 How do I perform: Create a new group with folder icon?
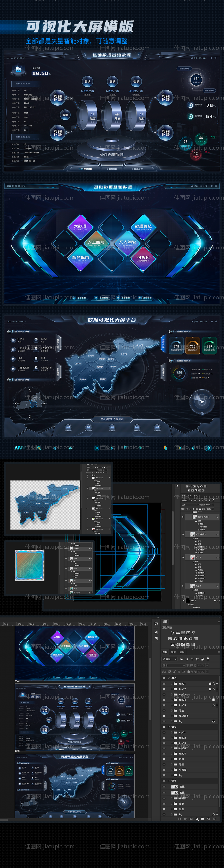203,819
